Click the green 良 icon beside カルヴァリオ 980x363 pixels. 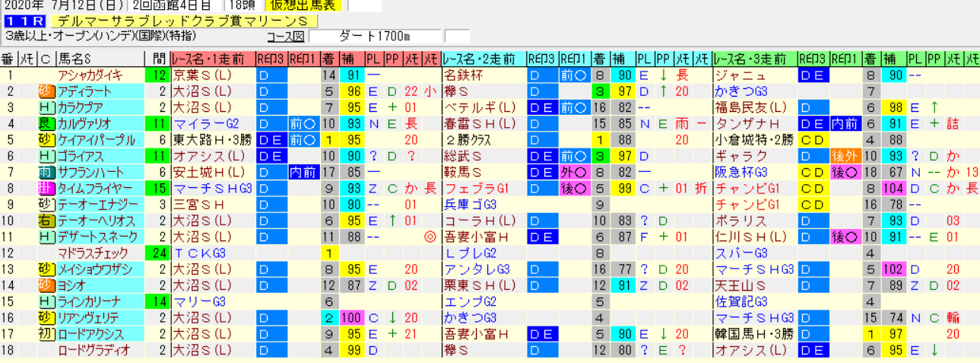(46, 123)
